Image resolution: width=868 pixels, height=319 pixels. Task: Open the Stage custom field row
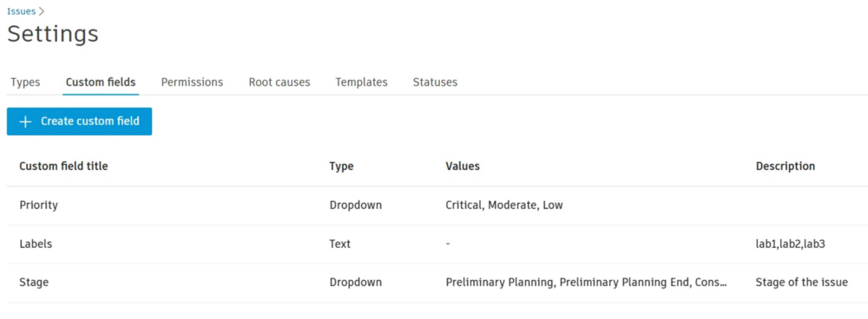click(437, 283)
